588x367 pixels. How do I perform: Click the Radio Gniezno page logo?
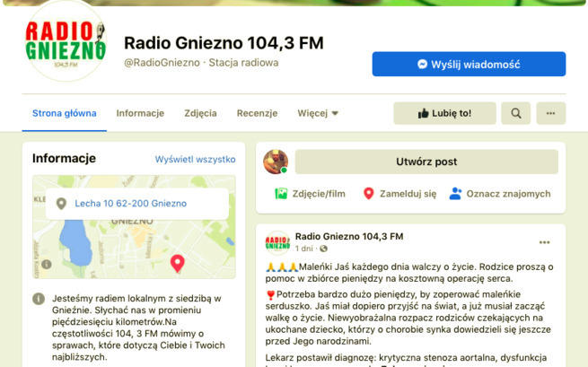point(65,42)
